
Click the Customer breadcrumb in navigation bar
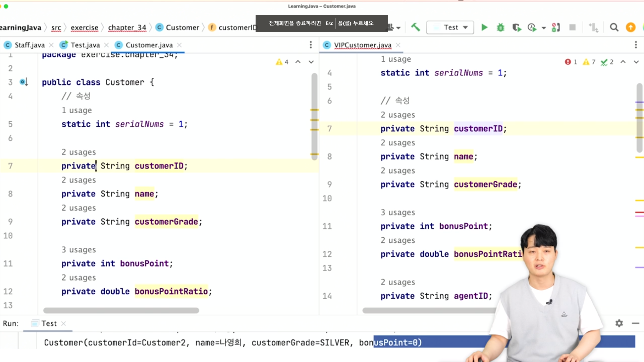182,27
